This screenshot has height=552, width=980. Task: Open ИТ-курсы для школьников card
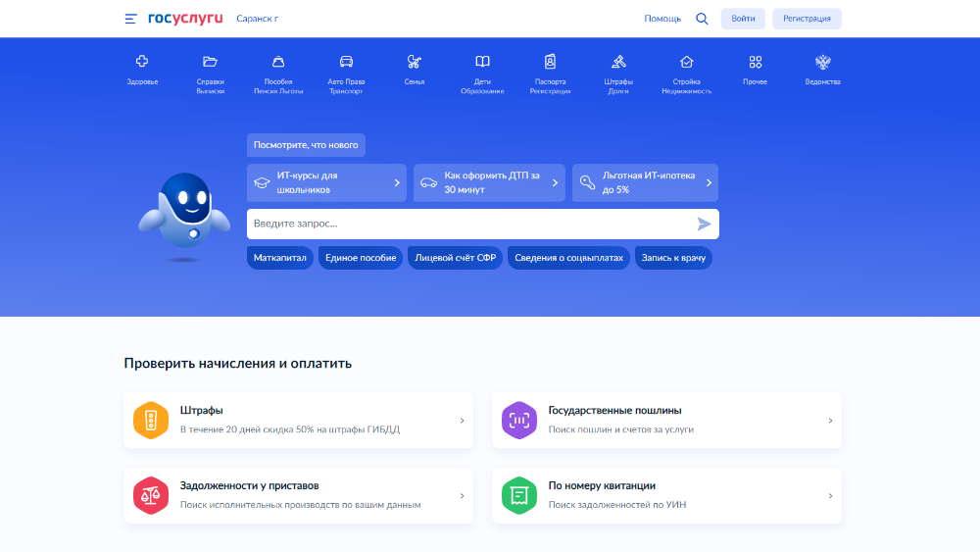tap(326, 182)
